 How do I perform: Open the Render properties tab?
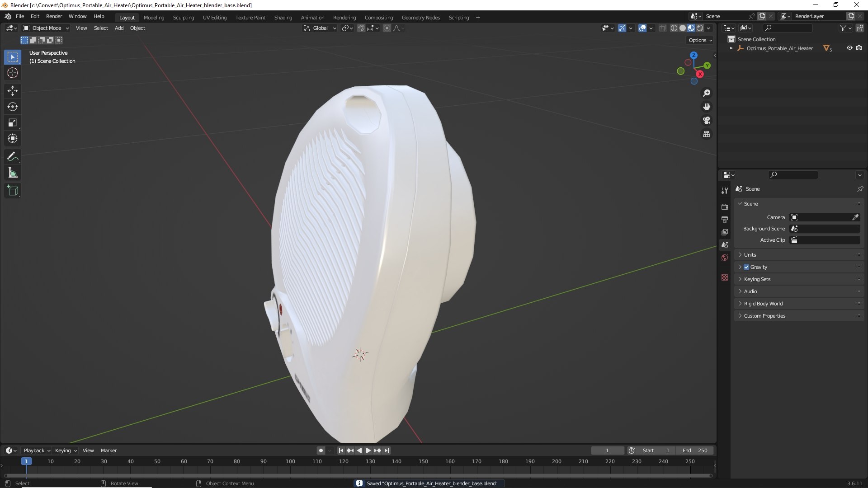725,206
